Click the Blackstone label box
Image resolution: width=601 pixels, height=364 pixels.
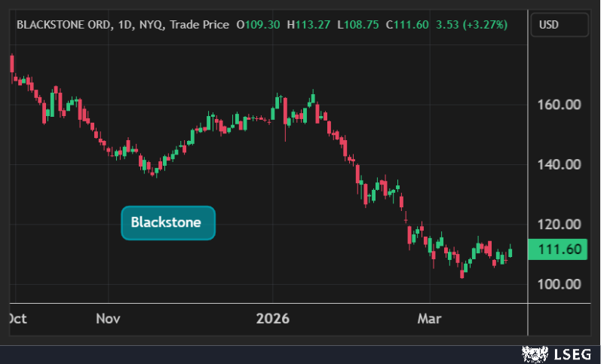(x=168, y=222)
